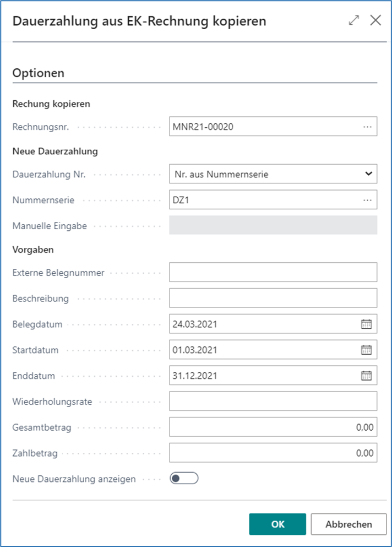This screenshot has width=392, height=547.
Task: Click the Enddatum date text 31.12.2021
Action: (195, 376)
